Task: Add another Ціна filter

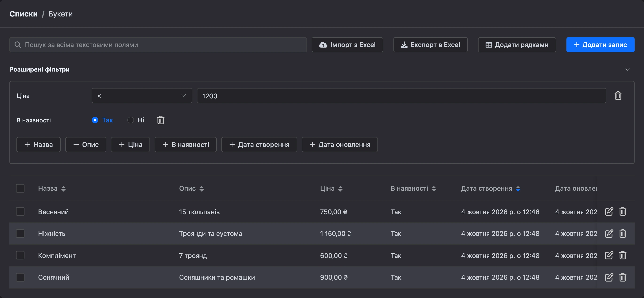Action: pos(130,145)
